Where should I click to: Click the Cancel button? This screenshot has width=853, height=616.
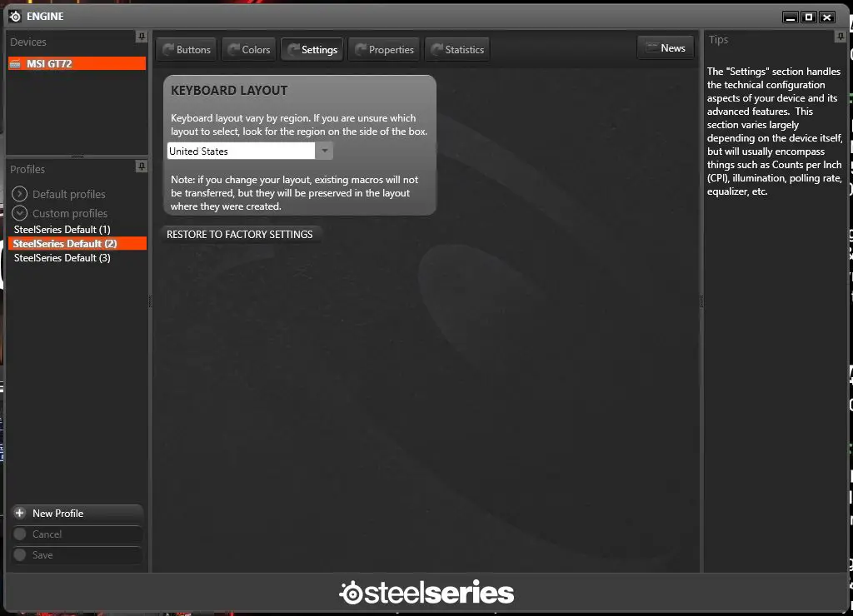coord(77,534)
